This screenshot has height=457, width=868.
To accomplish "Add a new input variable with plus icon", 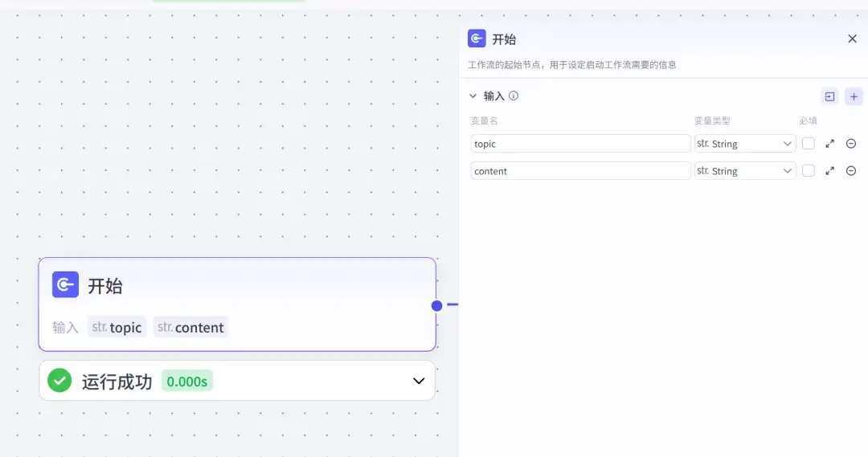I will click(854, 97).
